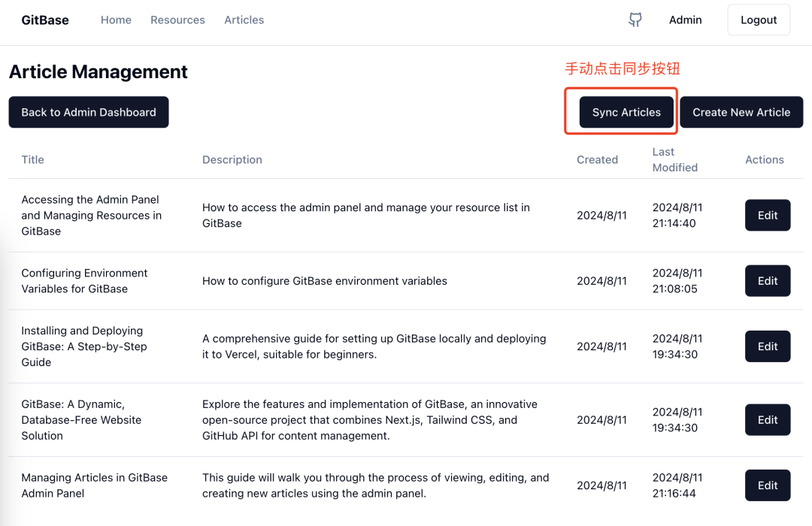Edit the Database-Free Website Solution article
The height and width of the screenshot is (526, 812).
pyautogui.click(x=768, y=420)
